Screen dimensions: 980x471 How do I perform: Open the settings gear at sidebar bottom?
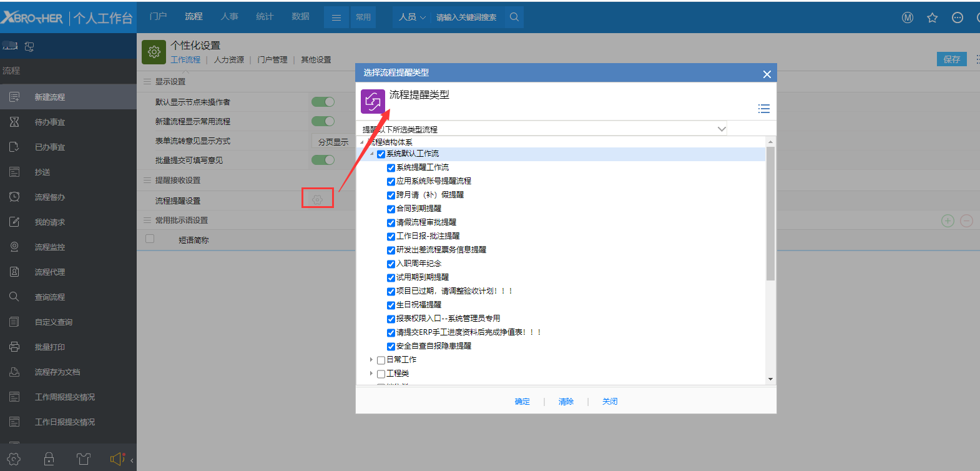pos(14,459)
